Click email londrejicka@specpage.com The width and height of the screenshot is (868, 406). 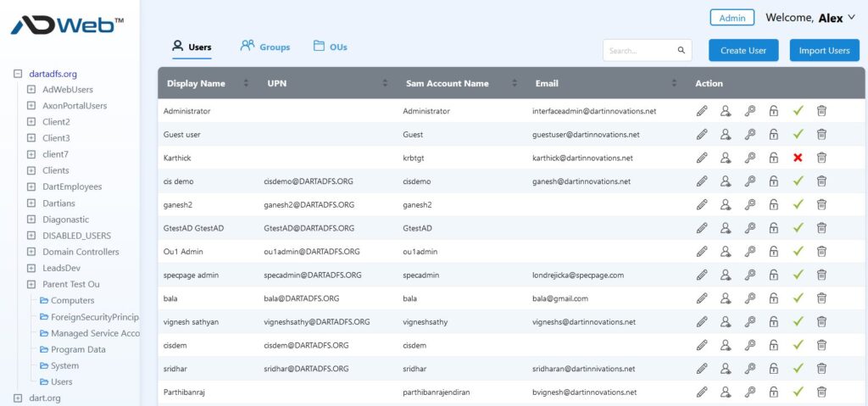pos(578,275)
